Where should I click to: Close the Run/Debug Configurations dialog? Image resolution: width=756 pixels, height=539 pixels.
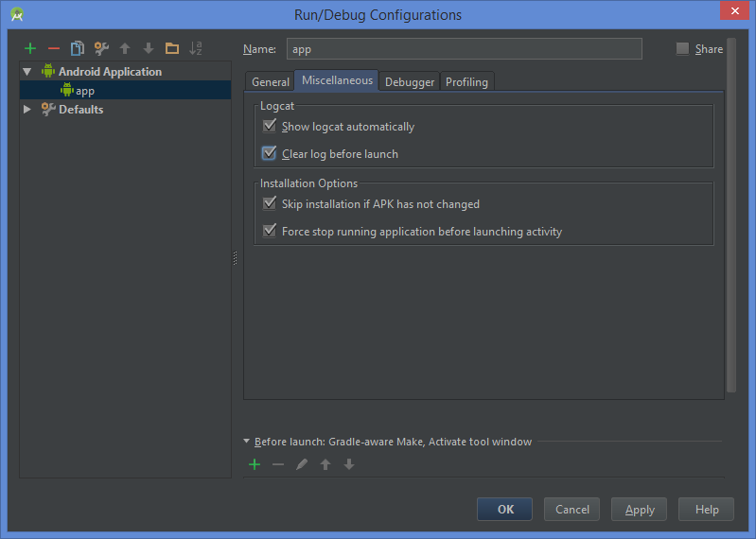[734, 10]
